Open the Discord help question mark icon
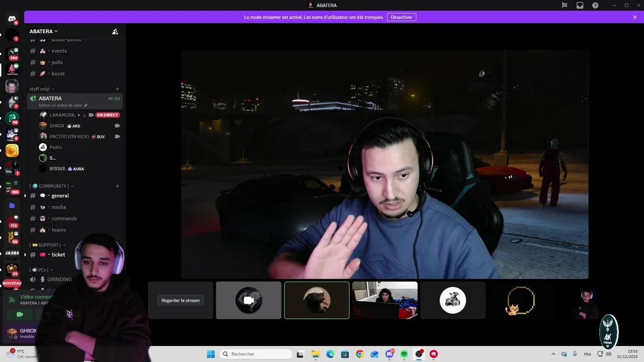This screenshot has height=362, width=644. click(595, 5)
